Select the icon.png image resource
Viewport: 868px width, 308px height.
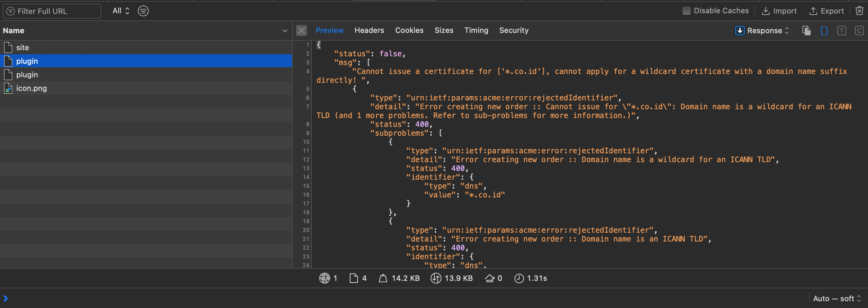tap(31, 88)
